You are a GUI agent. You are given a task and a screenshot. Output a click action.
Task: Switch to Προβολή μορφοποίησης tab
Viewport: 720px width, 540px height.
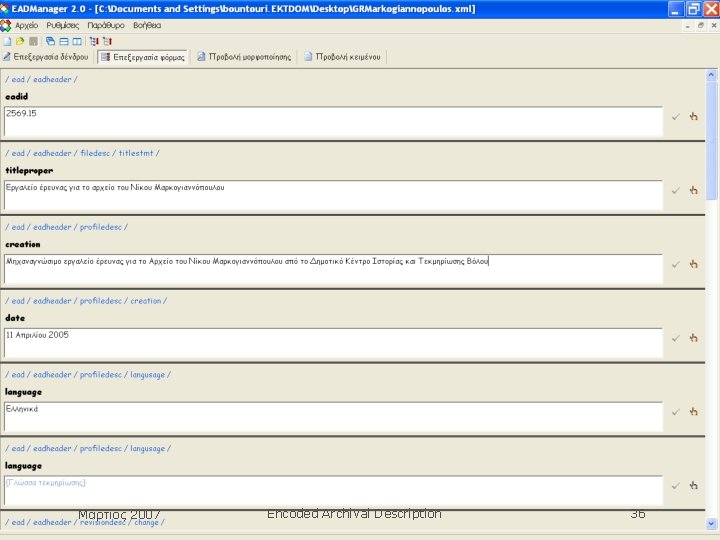244,57
